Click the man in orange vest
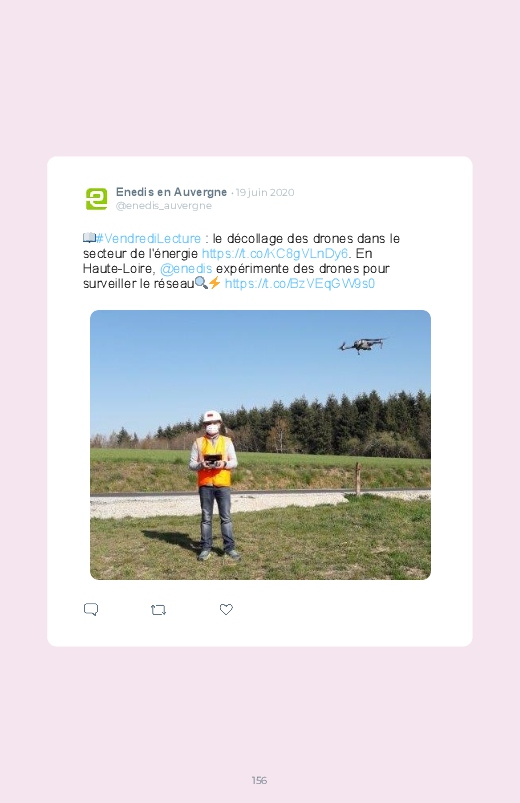This screenshot has height=803, width=520. pyautogui.click(x=214, y=484)
